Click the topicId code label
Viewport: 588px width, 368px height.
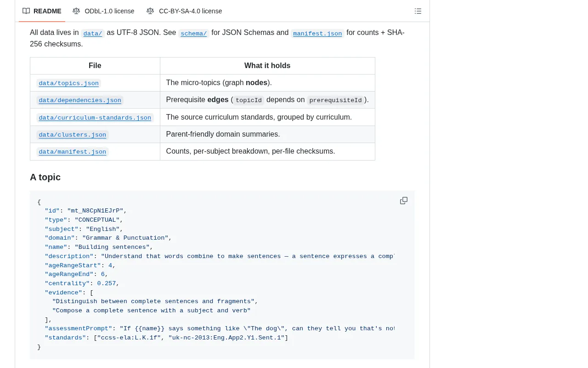[x=249, y=100]
